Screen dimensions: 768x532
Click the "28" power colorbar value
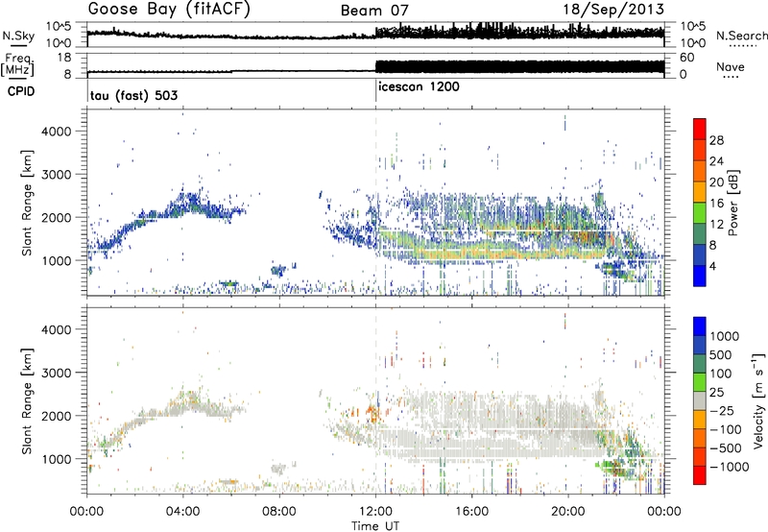click(716, 140)
